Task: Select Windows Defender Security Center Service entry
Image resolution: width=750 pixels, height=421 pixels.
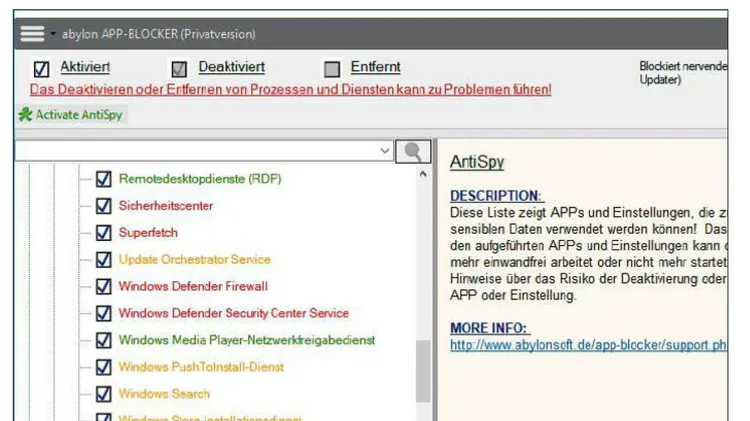Action: click(x=234, y=313)
